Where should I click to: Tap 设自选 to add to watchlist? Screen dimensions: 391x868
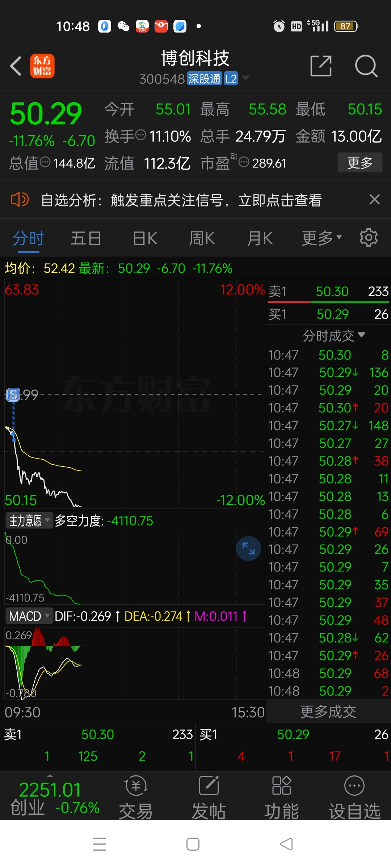pyautogui.click(x=354, y=798)
